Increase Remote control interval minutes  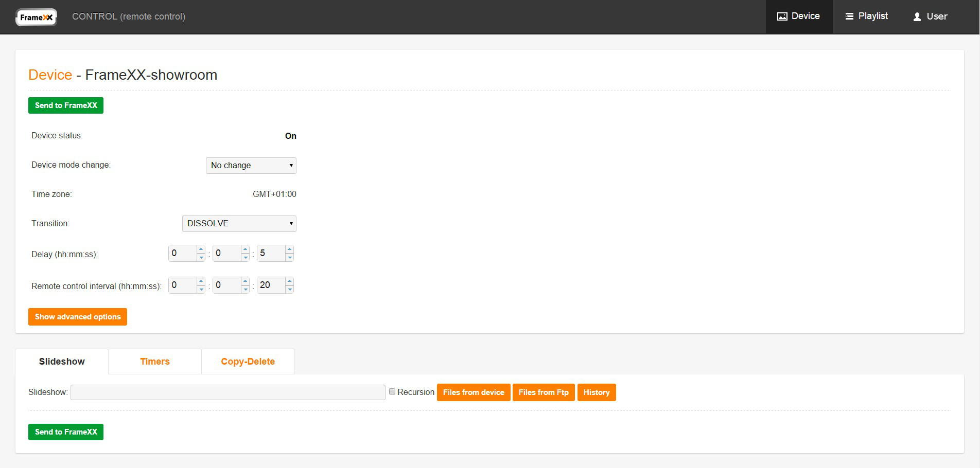(246, 281)
